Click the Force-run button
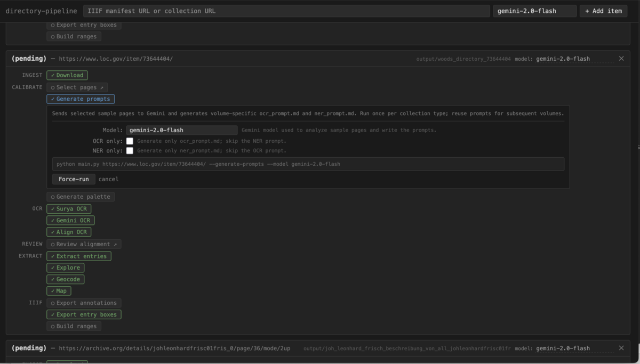The height and width of the screenshot is (364, 640). (74, 179)
